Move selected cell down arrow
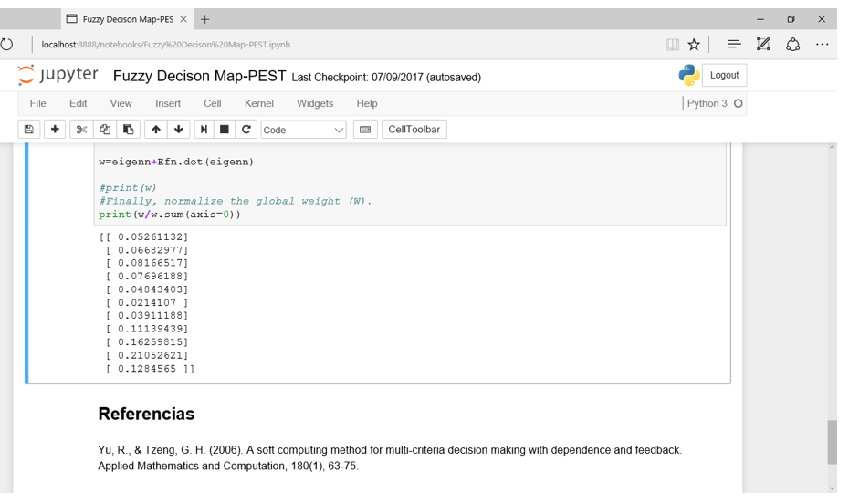The width and height of the screenshot is (849, 504). coord(179,130)
